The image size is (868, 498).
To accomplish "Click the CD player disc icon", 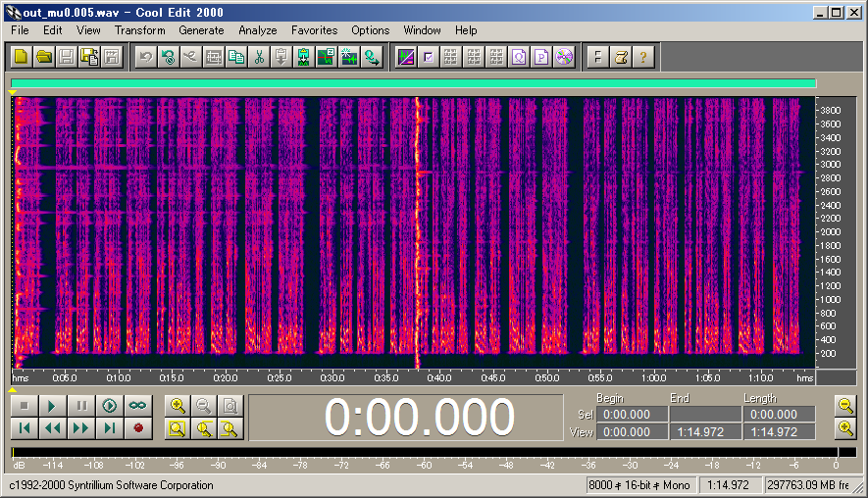I will 564,57.
